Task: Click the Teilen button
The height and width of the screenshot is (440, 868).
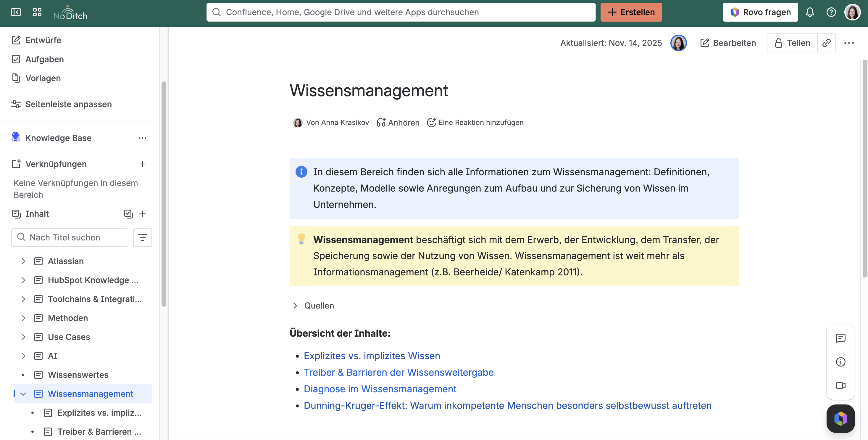Action: [x=792, y=43]
